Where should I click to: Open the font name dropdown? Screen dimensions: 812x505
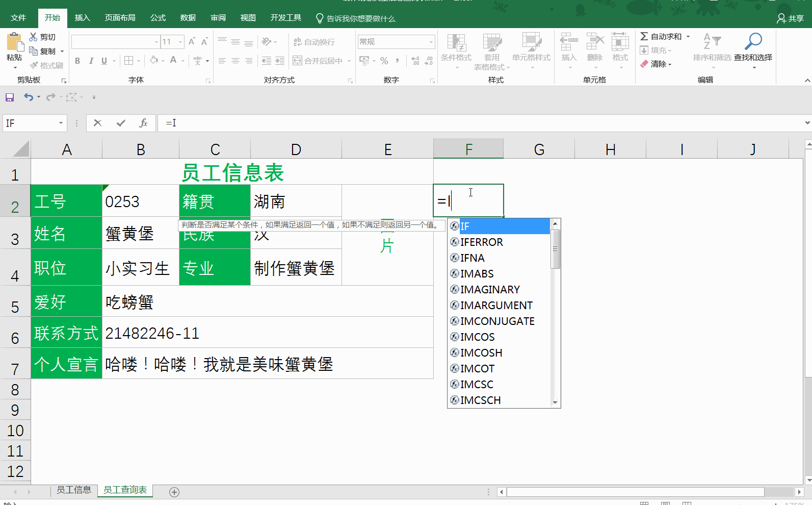[156, 42]
